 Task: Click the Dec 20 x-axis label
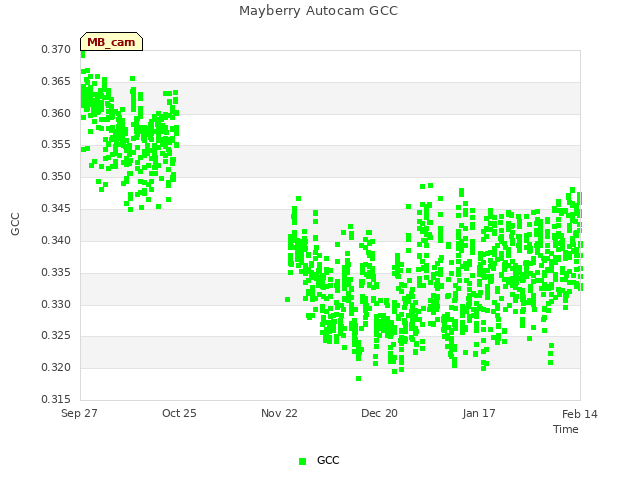(379, 413)
